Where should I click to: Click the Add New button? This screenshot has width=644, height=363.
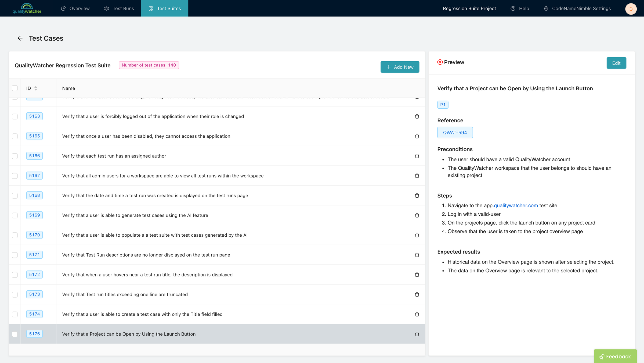coord(399,67)
